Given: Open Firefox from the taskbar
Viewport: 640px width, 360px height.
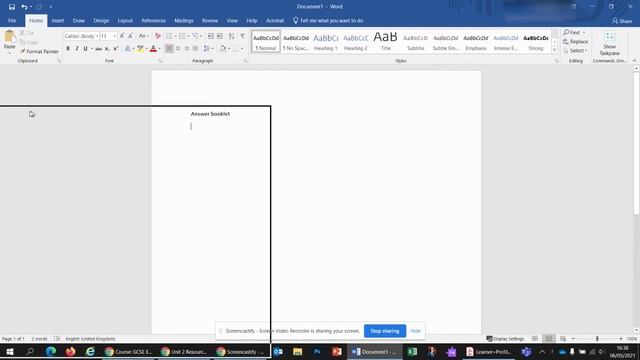Looking at the screenshot, I should tap(71, 351).
